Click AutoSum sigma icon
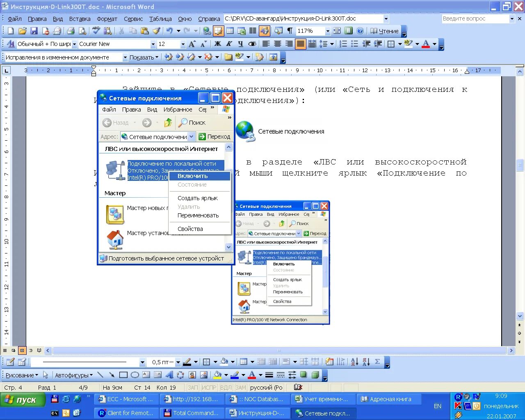Image resolution: width=525 pixels, height=420 pixels. (377, 362)
